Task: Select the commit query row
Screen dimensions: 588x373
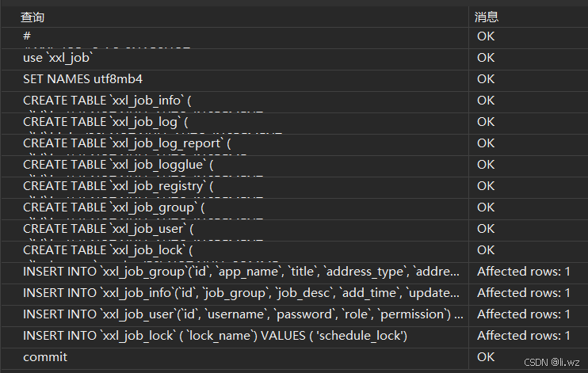Action: click(x=45, y=357)
